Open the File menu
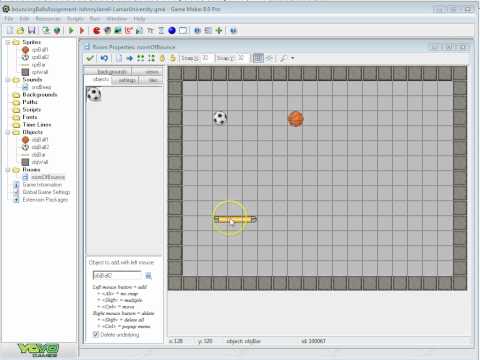480x360 pixels. point(9,19)
